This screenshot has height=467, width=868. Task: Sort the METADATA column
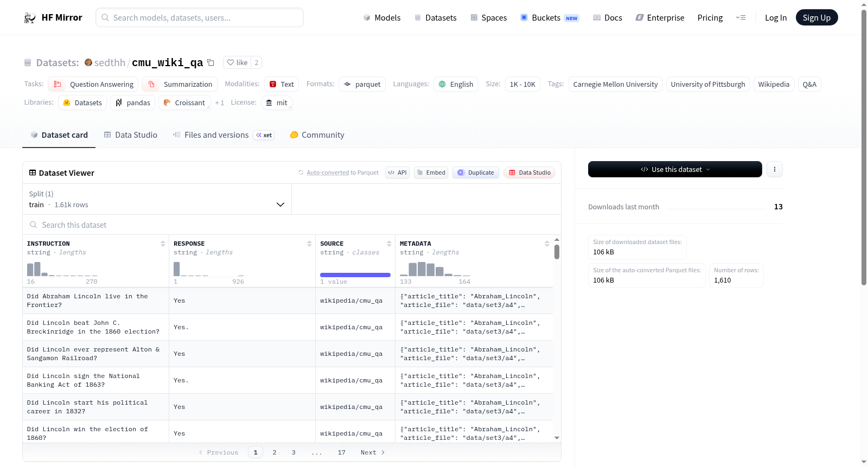tap(547, 244)
